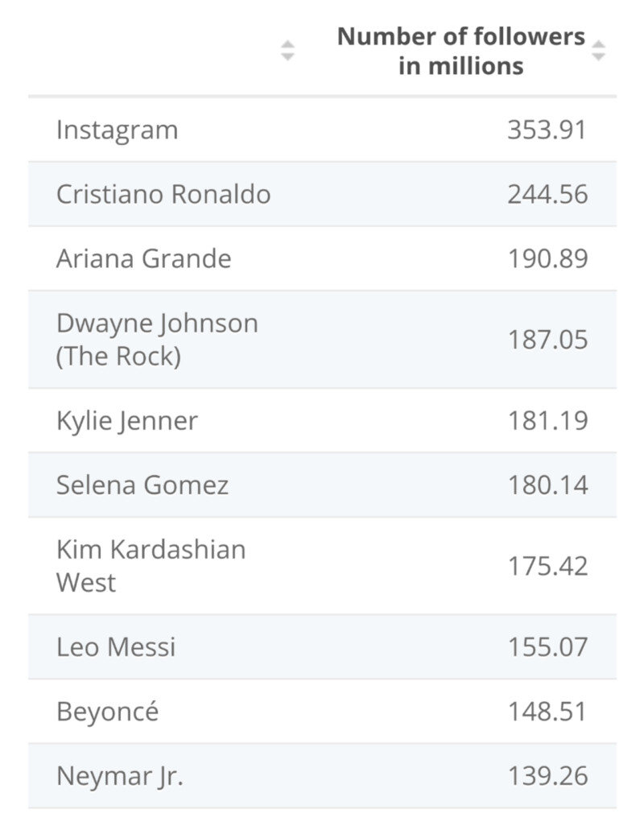Sort by the name column arrows

[287, 51]
